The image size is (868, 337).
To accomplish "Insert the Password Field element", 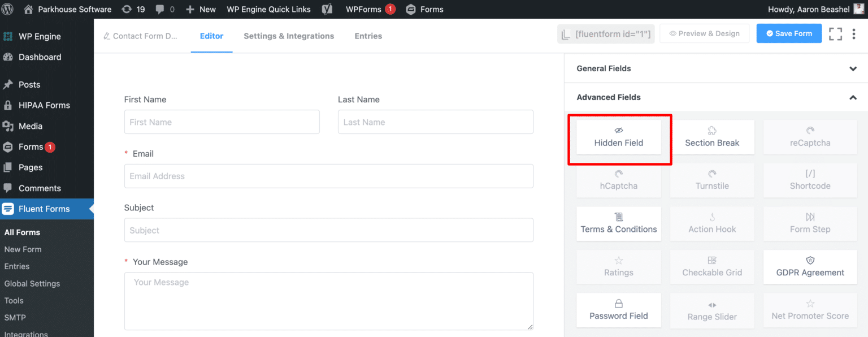I will click(x=619, y=310).
